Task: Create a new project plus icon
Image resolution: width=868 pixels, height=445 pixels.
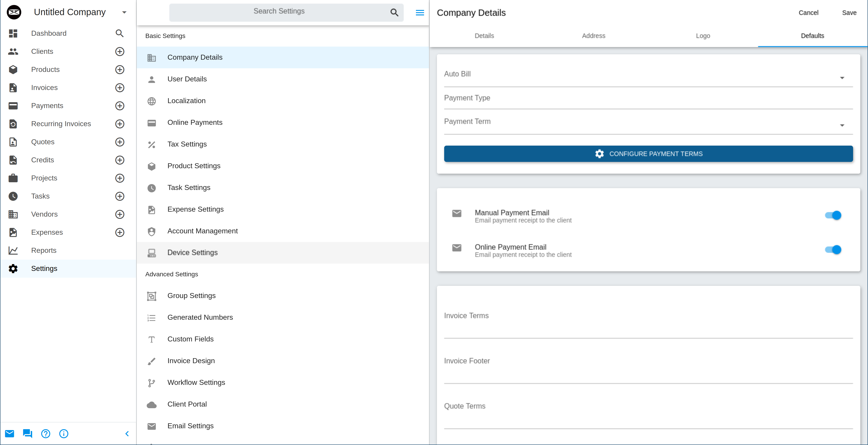Action: tap(120, 178)
